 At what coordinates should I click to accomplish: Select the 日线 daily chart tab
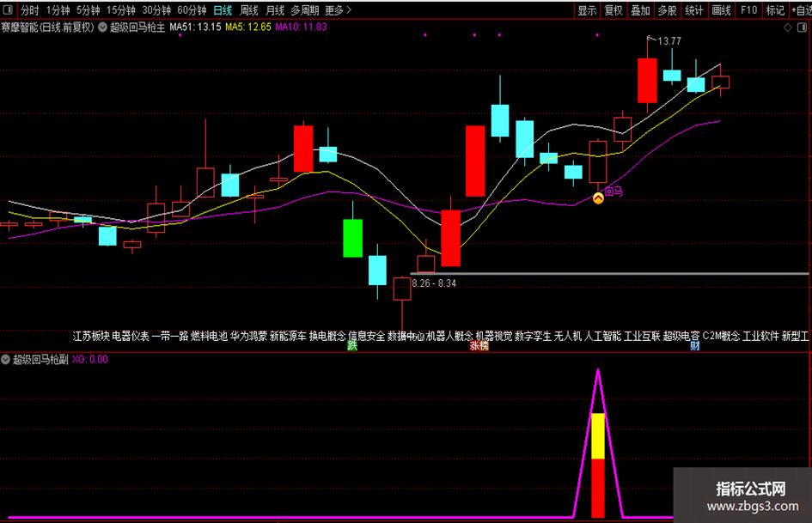tap(223, 10)
